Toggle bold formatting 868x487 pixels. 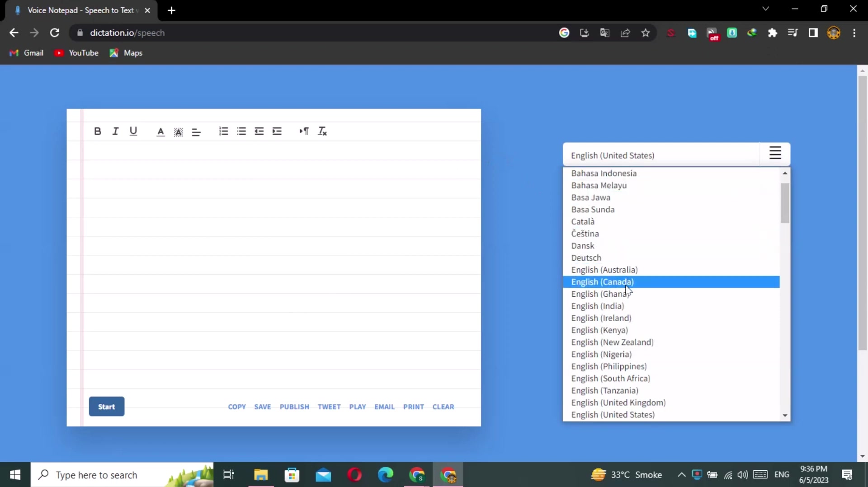click(x=98, y=131)
